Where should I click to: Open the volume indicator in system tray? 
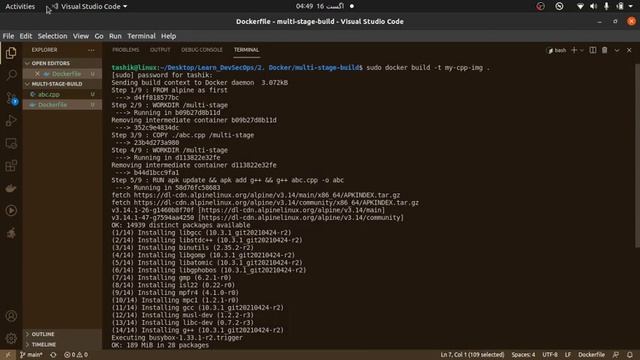(x=593, y=7)
